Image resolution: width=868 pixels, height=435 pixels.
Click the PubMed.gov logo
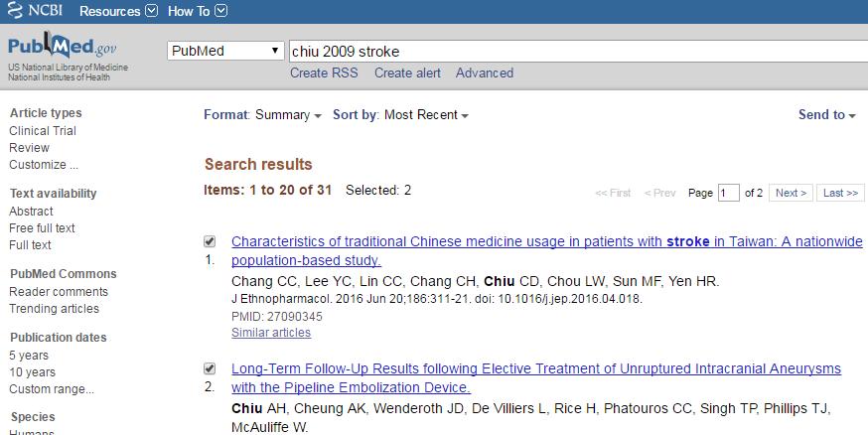point(62,46)
